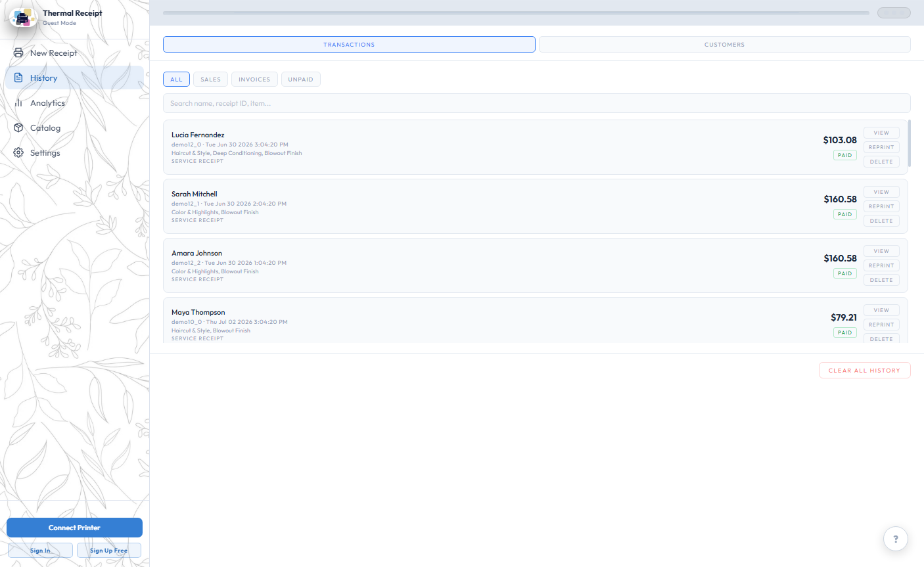
Task: Click the gear icon beside Settings
Action: [x=18, y=152]
